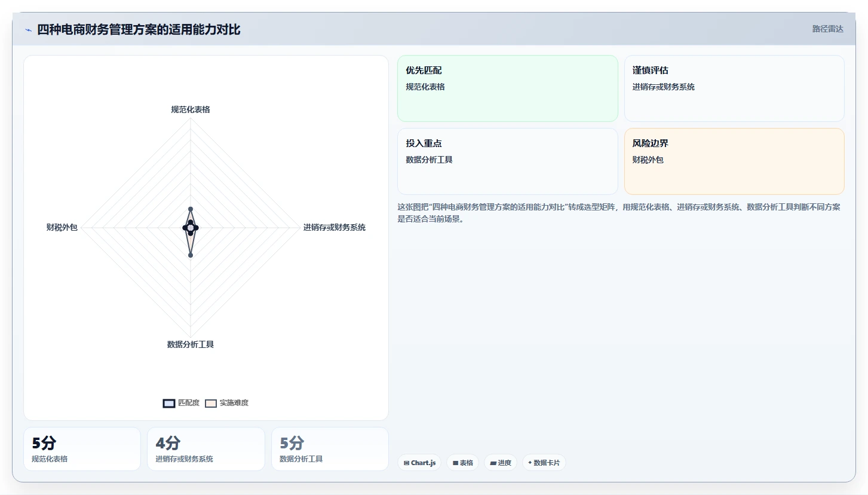Click the 匹配度 legend label
868x495 pixels.
(x=189, y=403)
